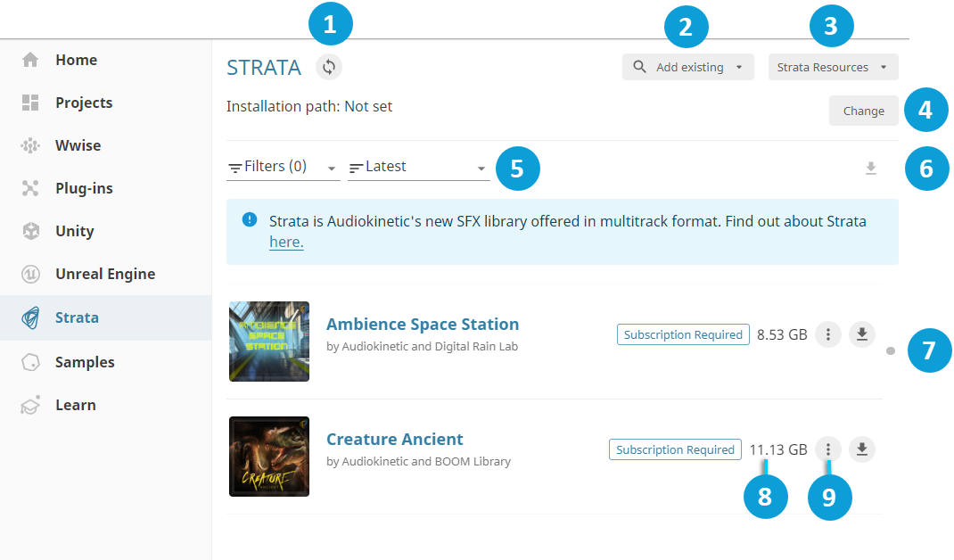The image size is (954, 560).
Task: Click the info icon in blue banner
Action: pos(250,219)
